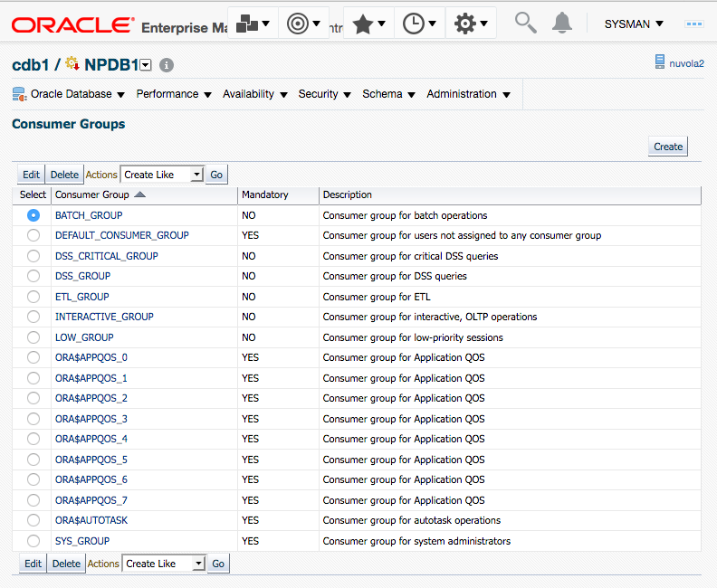Select the BATCH_GROUP radio button
717x588 pixels.
[33, 215]
